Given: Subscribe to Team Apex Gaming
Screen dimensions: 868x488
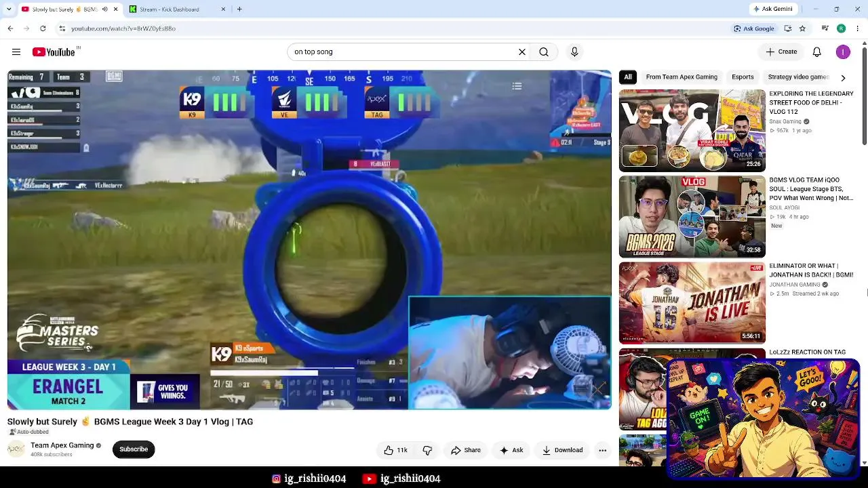Looking at the screenshot, I should pyautogui.click(x=134, y=449).
